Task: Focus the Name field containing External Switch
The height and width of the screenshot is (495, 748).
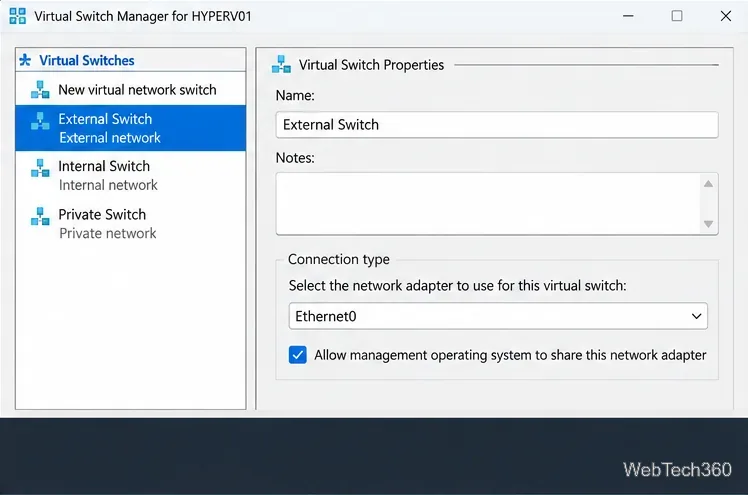Action: click(497, 125)
